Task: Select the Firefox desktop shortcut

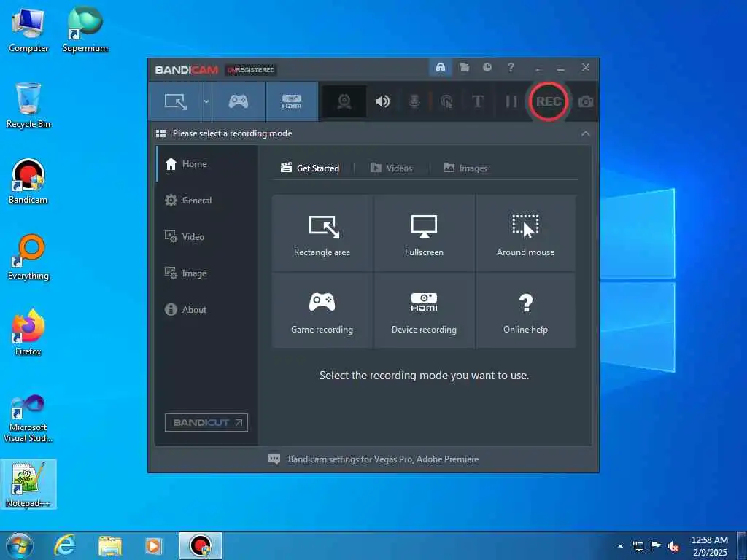Action: [28, 332]
